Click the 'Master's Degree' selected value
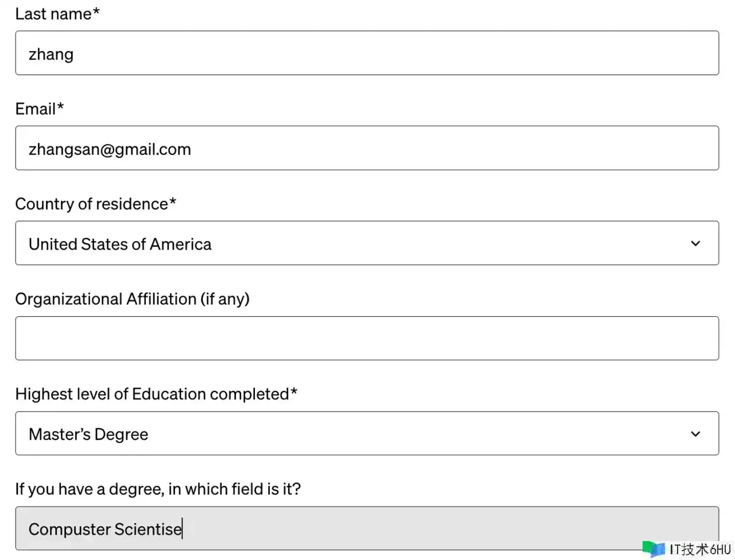This screenshot has width=735, height=560. tap(88, 434)
